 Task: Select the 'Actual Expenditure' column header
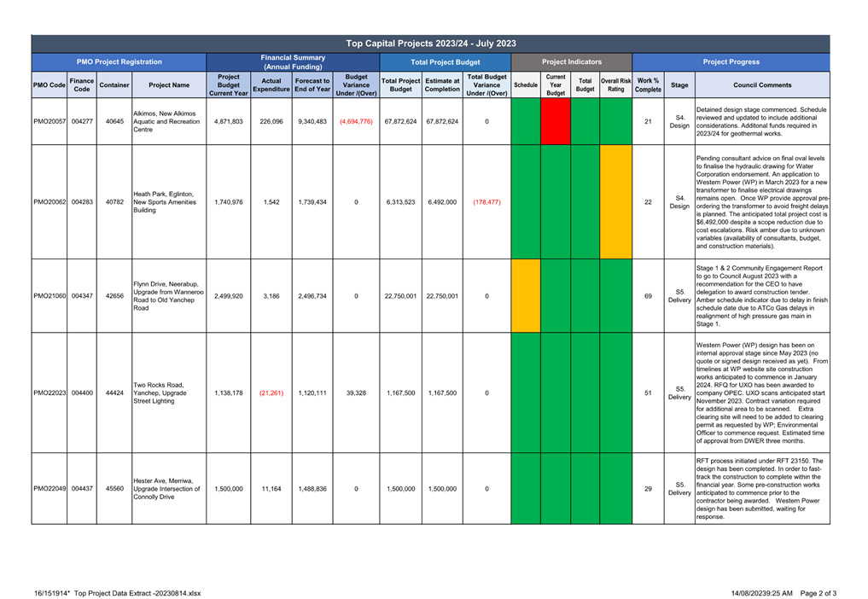coord(271,85)
